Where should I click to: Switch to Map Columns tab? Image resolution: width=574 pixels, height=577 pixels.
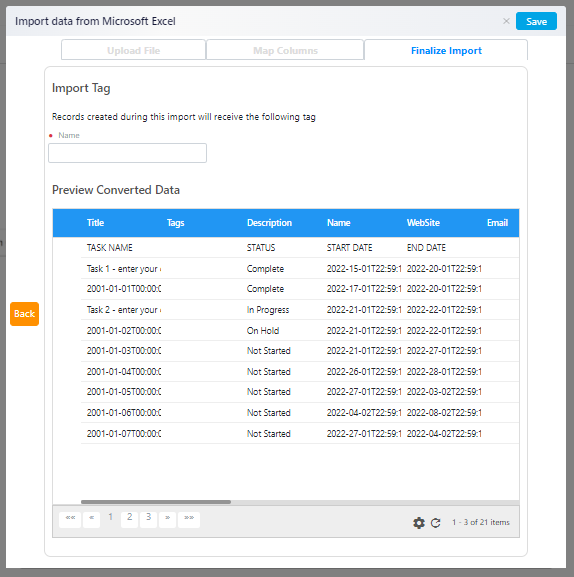point(285,50)
